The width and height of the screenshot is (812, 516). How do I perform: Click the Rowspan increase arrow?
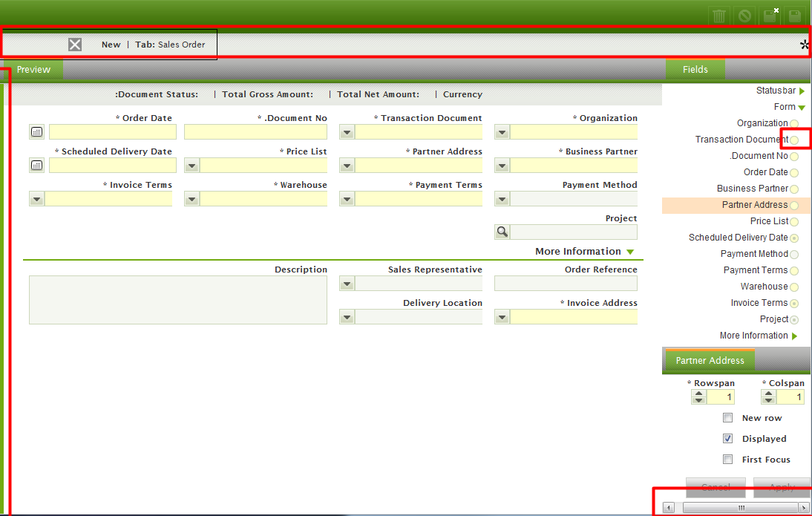point(699,393)
